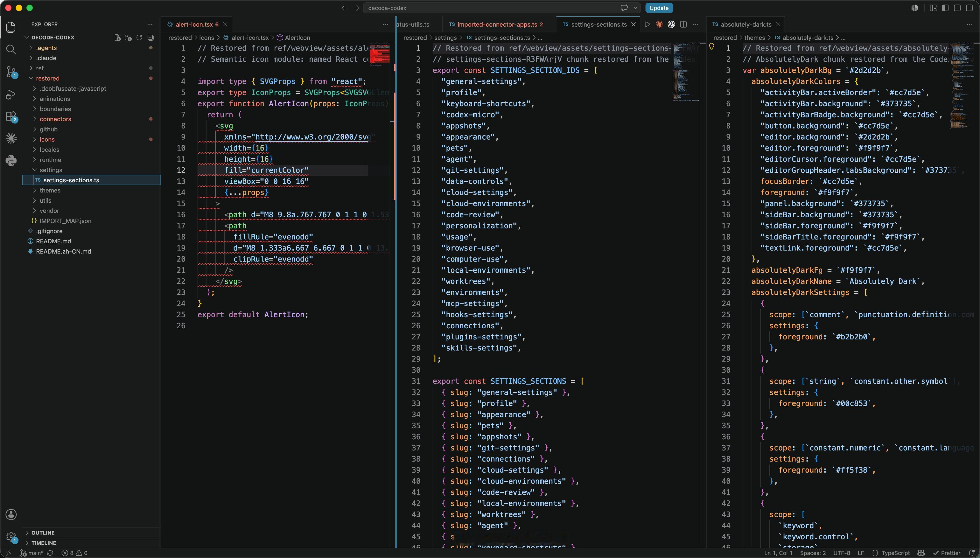Expand the icons folder
The height and width of the screenshot is (558, 980).
(91, 139)
